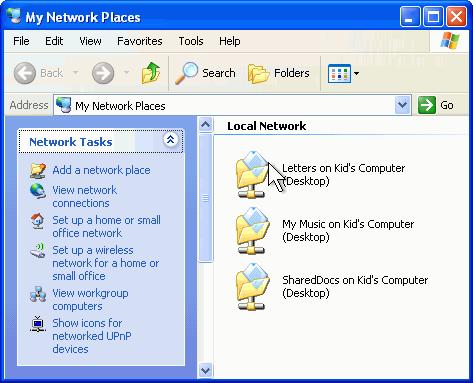Close the My Network Places window
This screenshot has width=473, height=383.
(x=456, y=17)
